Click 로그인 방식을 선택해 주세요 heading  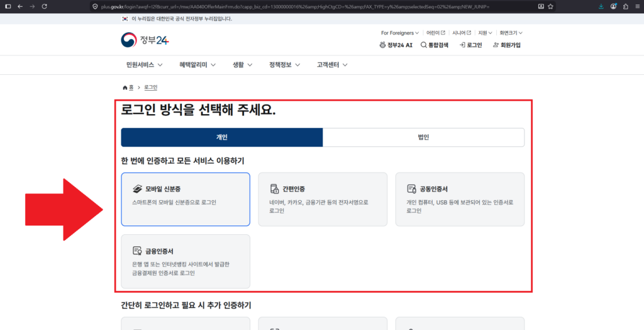198,110
